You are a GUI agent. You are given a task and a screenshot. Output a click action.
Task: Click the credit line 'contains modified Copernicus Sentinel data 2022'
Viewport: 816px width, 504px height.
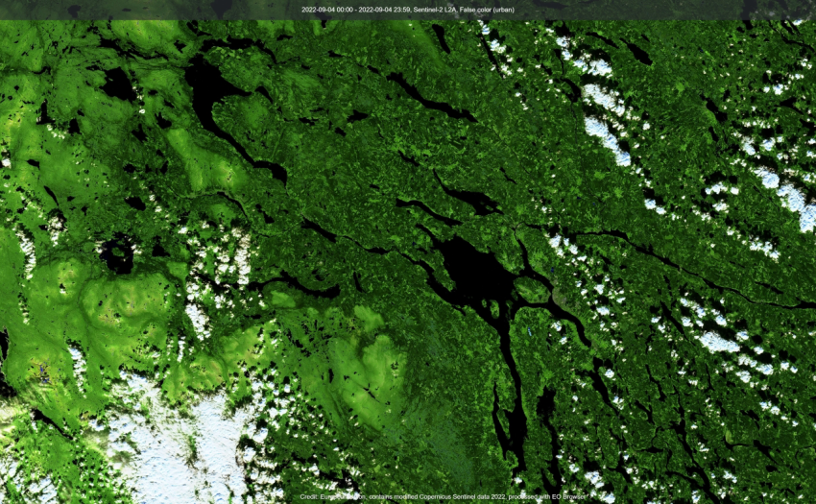(438, 496)
